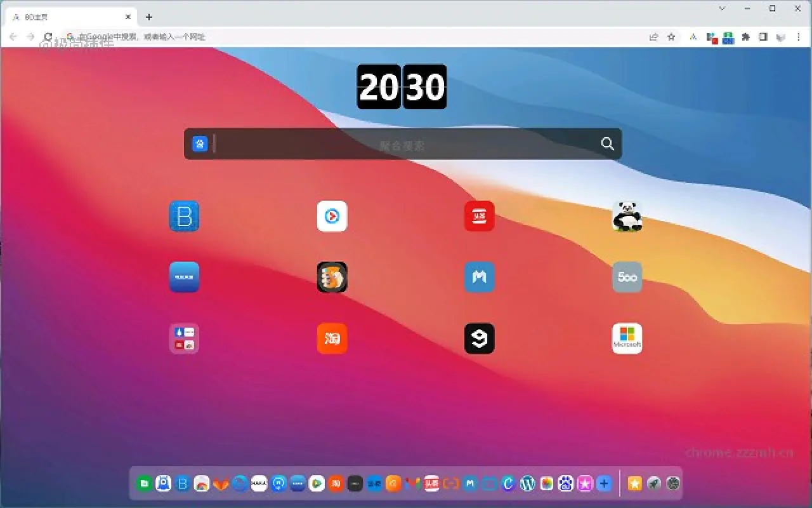Open Baidu Tieba paw icon in dock
812x508 pixels.
coord(565,483)
